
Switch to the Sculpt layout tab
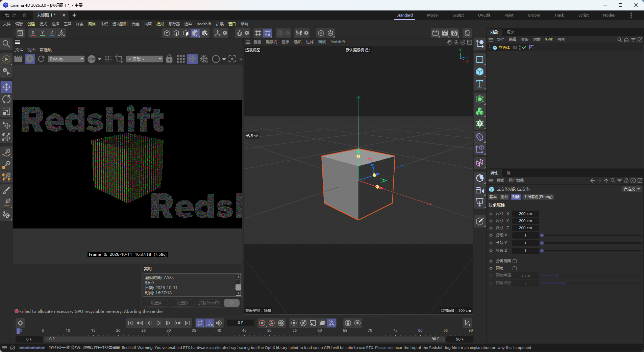pos(458,15)
